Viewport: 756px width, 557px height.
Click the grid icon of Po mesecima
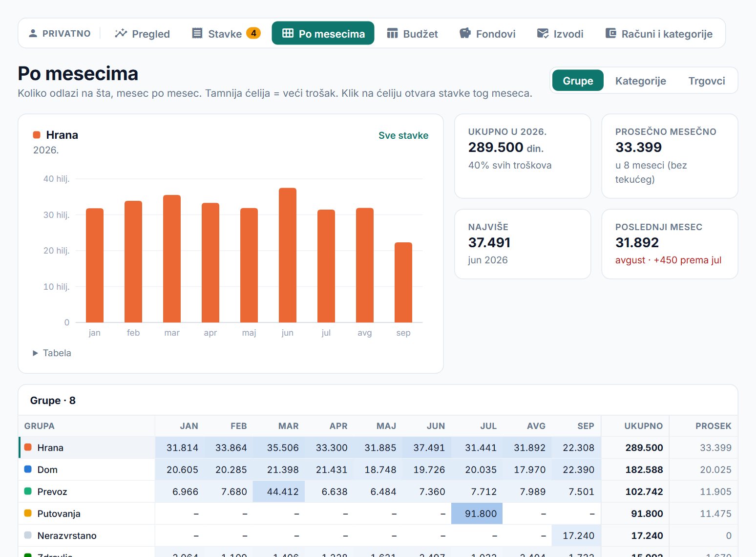(288, 33)
